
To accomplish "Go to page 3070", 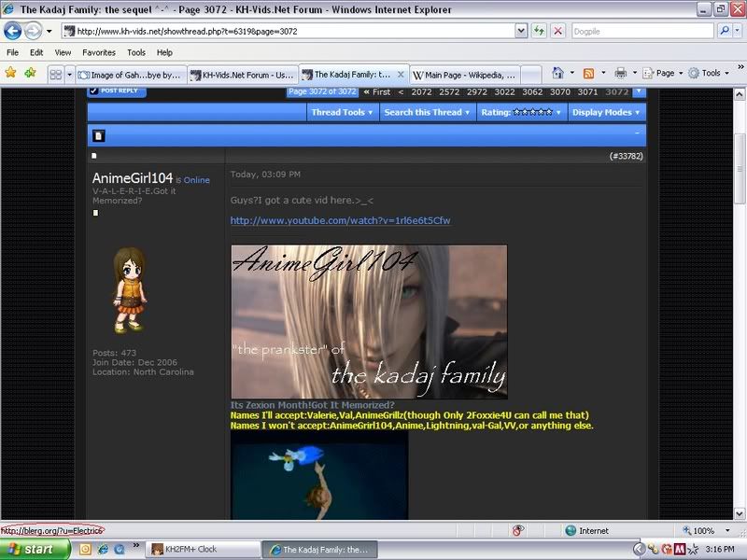I will (x=559, y=91).
